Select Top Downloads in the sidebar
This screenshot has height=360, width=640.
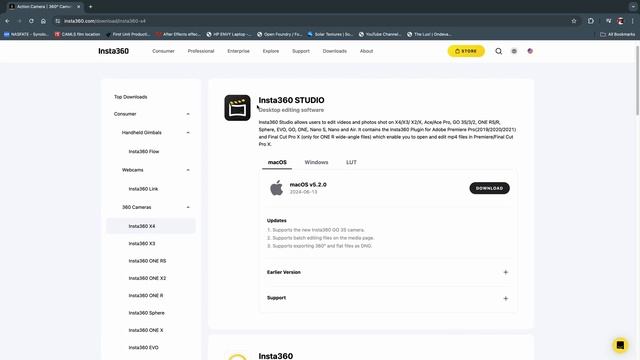coord(131,97)
